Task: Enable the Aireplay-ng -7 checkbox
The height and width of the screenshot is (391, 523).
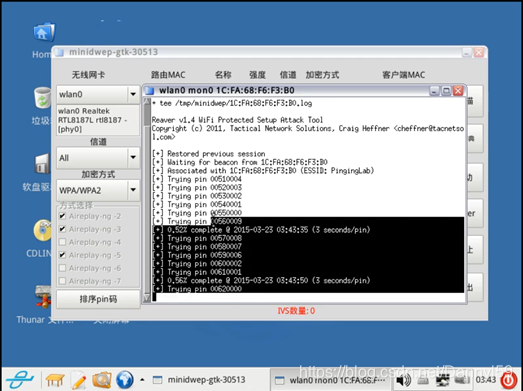Action: tap(62, 281)
